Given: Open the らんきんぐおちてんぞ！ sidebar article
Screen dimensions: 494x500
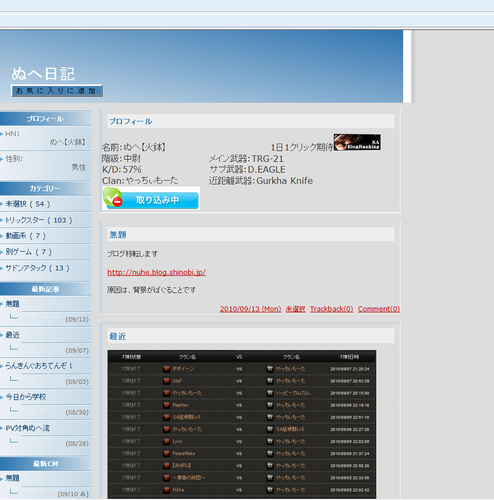Looking at the screenshot, I should 39,366.
